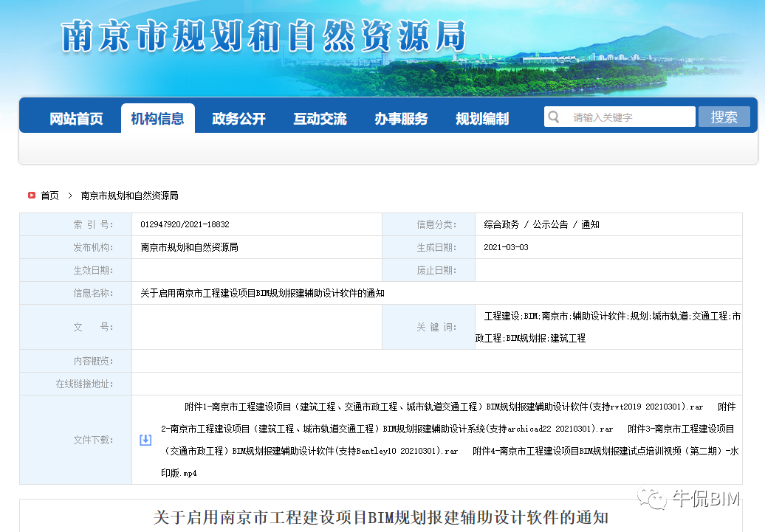The image size is (765, 532).
Task: Select the 机构信息 tab
Action: click(x=157, y=119)
